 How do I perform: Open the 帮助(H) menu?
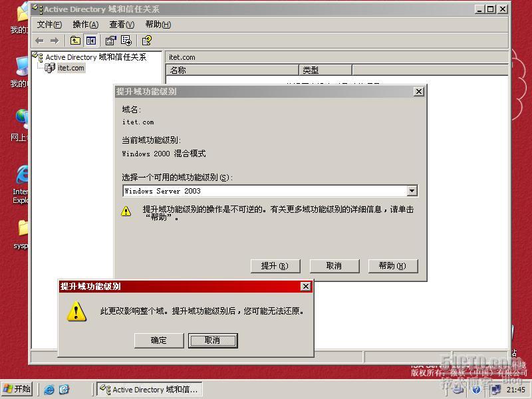coord(158,25)
